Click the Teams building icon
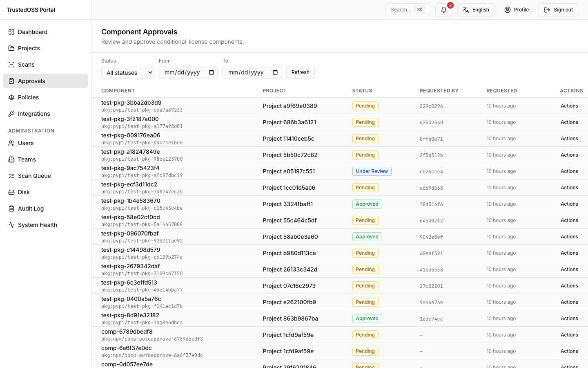The image size is (588, 368). pos(11,159)
